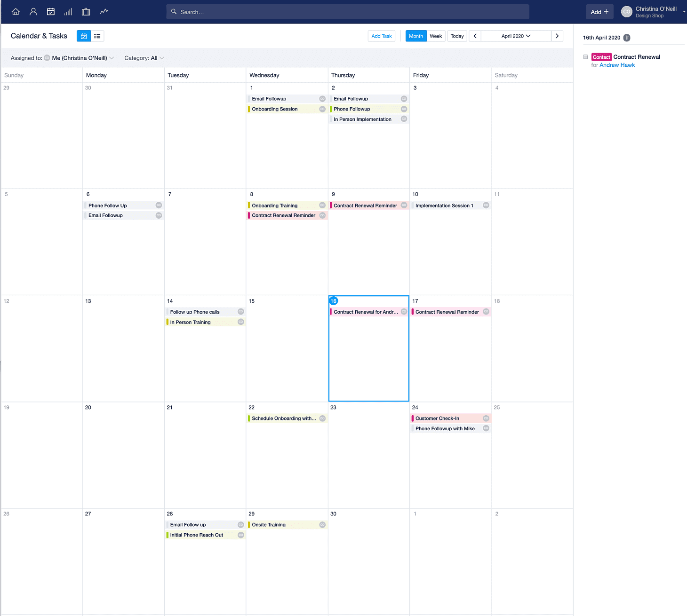
Task: Open Onboarding Training task on 8th
Action: click(x=287, y=205)
